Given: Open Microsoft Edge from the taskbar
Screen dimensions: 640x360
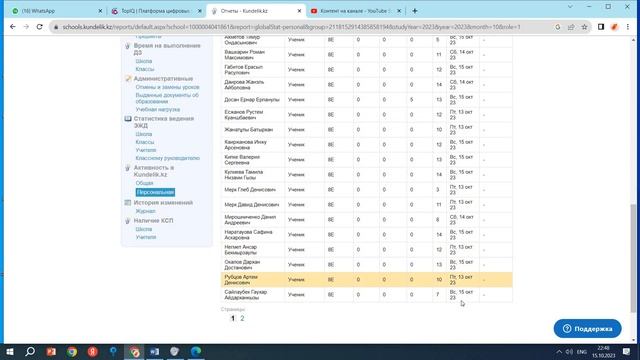Looking at the screenshot, I should (196, 351).
